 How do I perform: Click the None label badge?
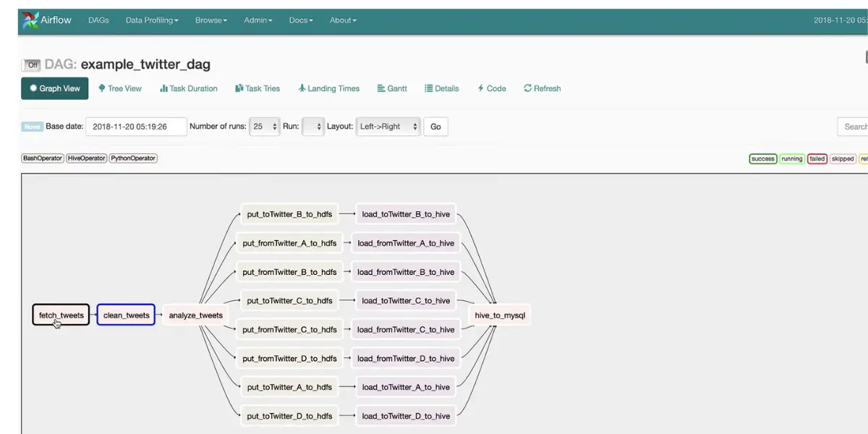[x=33, y=127]
